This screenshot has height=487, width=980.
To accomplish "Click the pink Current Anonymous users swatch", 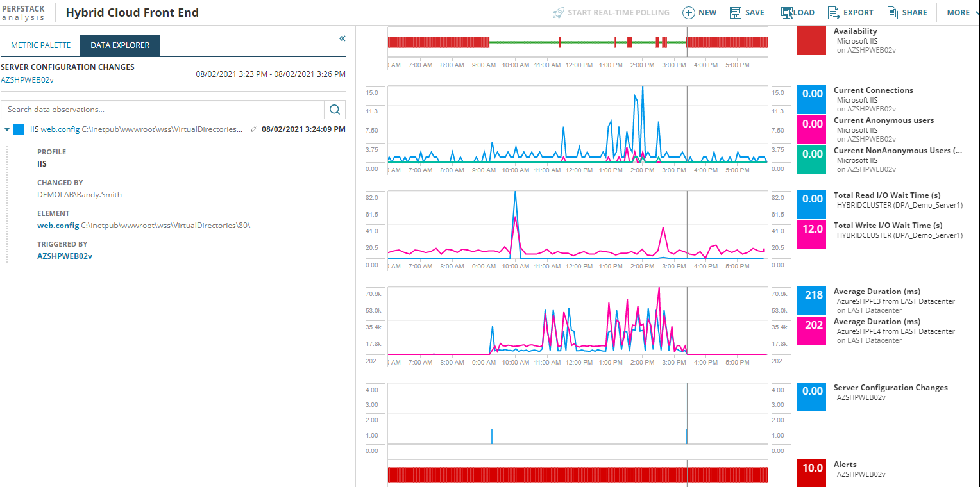I will coord(812,130).
